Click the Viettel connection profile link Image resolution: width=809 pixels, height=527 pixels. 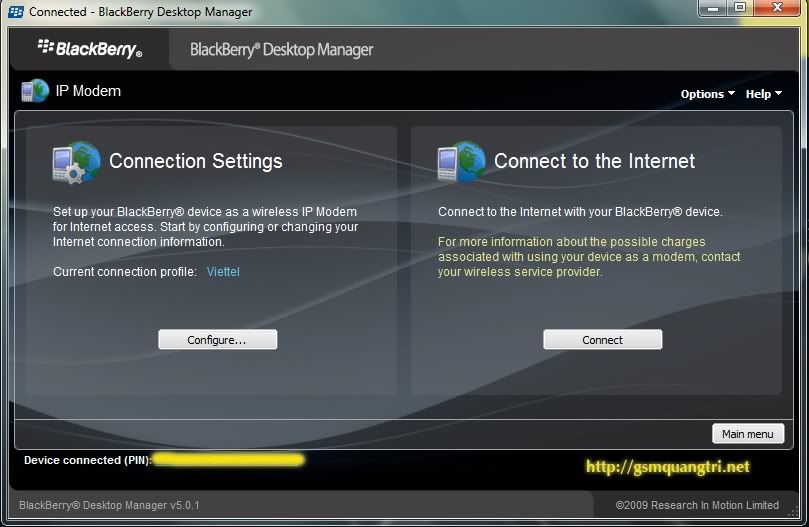[223, 272]
